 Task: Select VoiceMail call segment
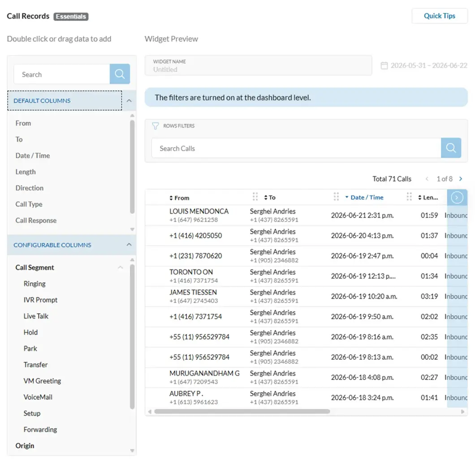click(x=38, y=397)
